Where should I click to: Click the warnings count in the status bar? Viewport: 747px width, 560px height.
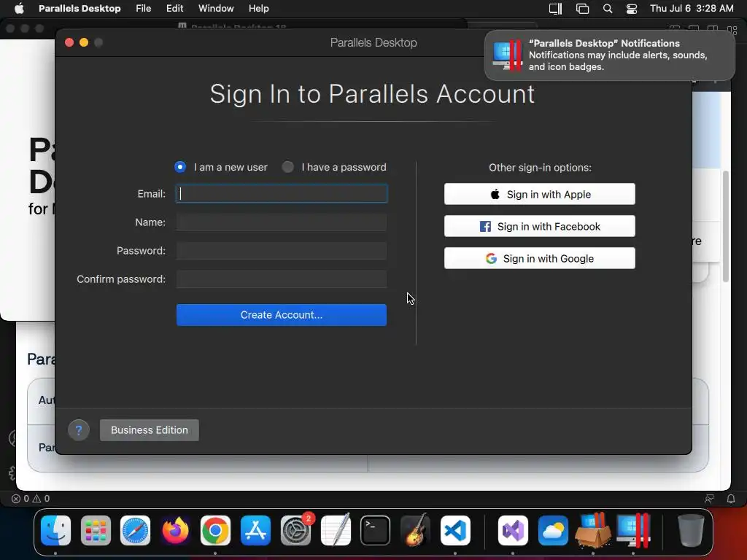(41, 499)
